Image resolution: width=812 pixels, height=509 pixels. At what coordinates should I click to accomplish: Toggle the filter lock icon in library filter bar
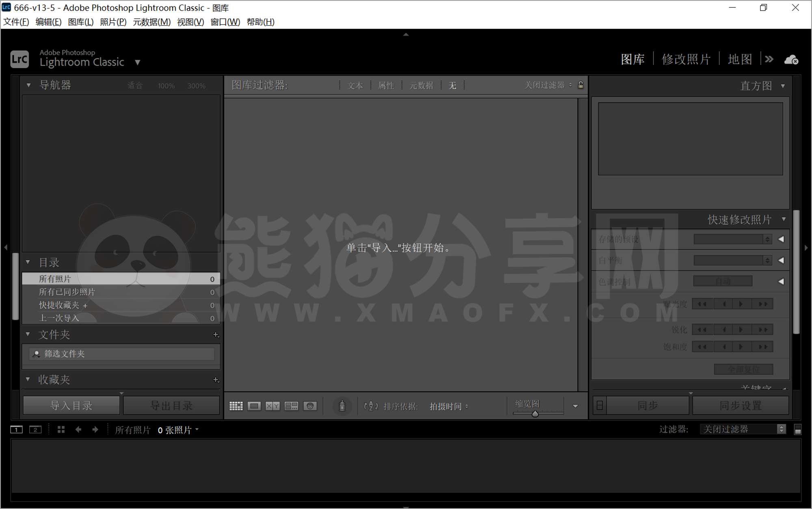point(581,85)
